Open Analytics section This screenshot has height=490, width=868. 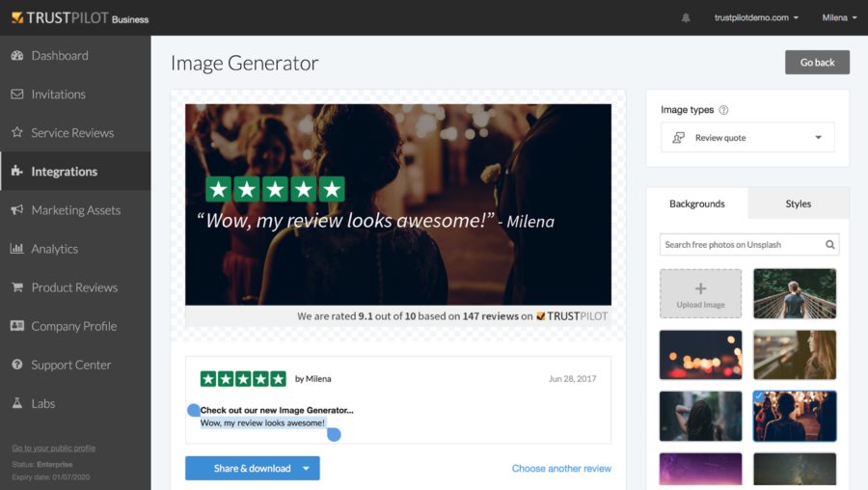point(75,249)
